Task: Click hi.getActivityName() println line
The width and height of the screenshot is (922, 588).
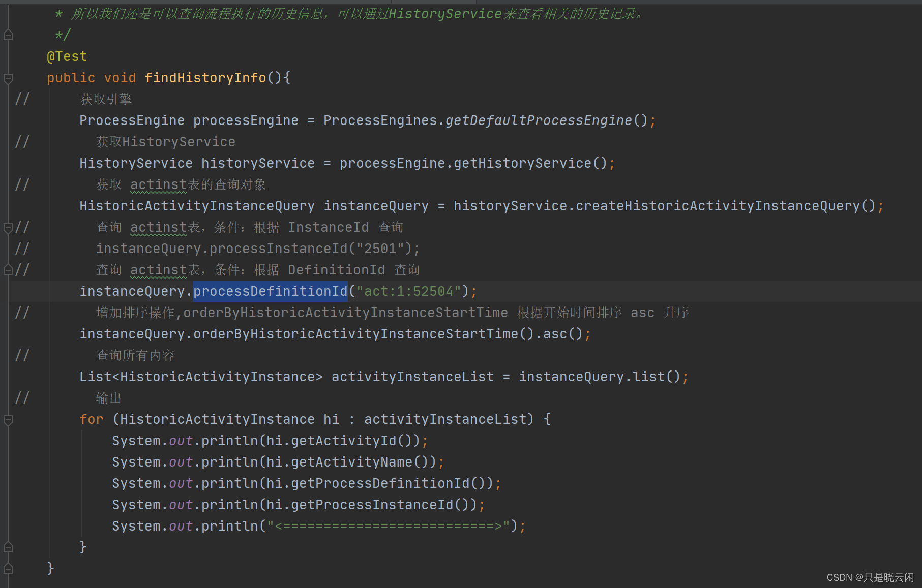Action: tap(278, 462)
